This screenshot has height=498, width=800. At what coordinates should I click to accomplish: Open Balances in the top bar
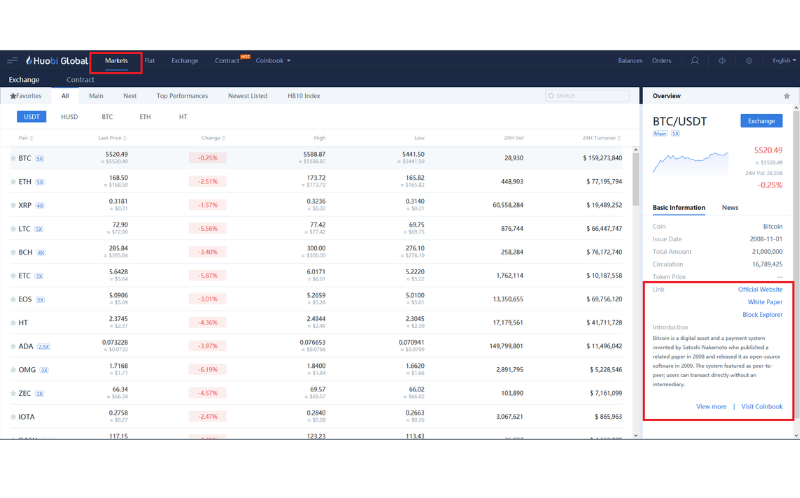(630, 61)
